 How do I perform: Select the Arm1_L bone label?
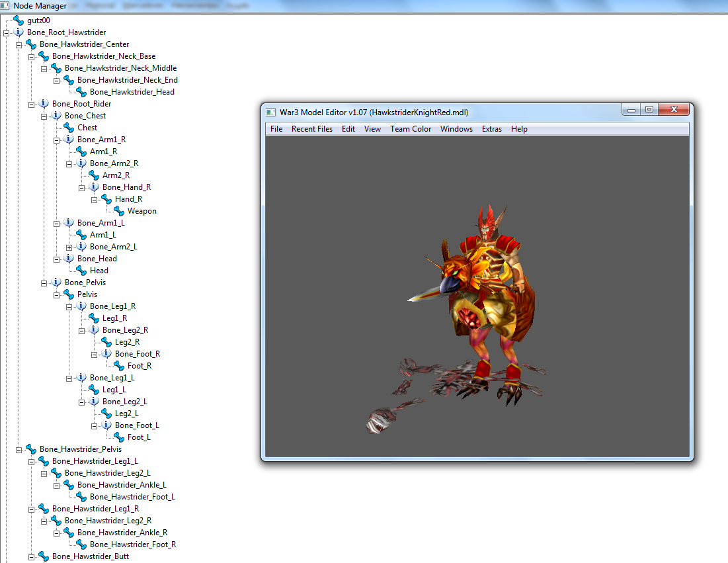pyautogui.click(x=103, y=235)
